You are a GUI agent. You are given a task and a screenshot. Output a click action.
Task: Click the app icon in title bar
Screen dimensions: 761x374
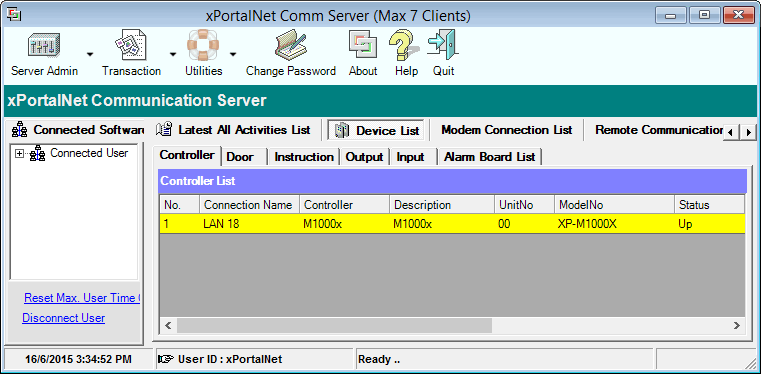coord(14,15)
